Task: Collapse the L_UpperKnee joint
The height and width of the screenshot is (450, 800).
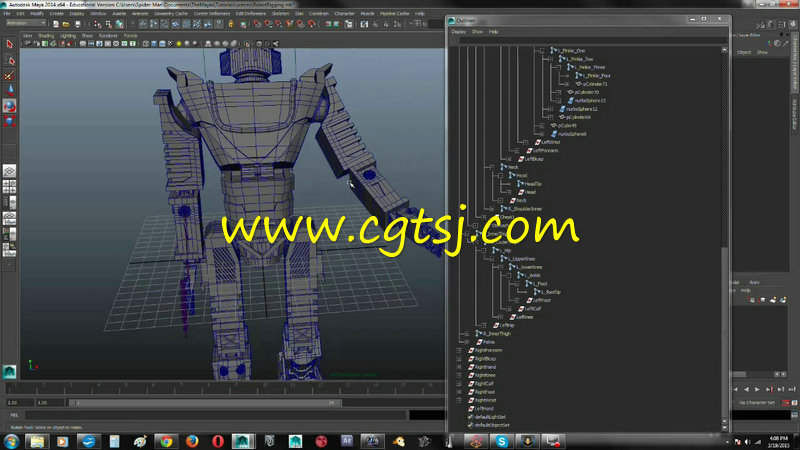Action: click(x=492, y=259)
